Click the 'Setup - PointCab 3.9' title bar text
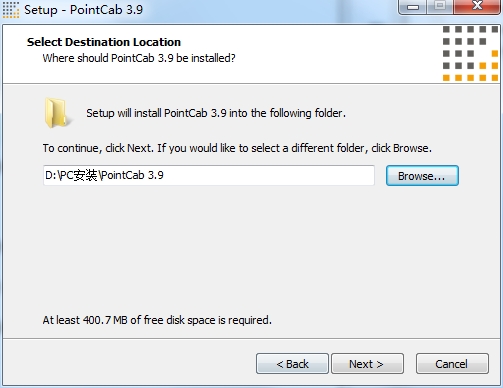Viewport: 503px width, 388px height. (83, 9)
